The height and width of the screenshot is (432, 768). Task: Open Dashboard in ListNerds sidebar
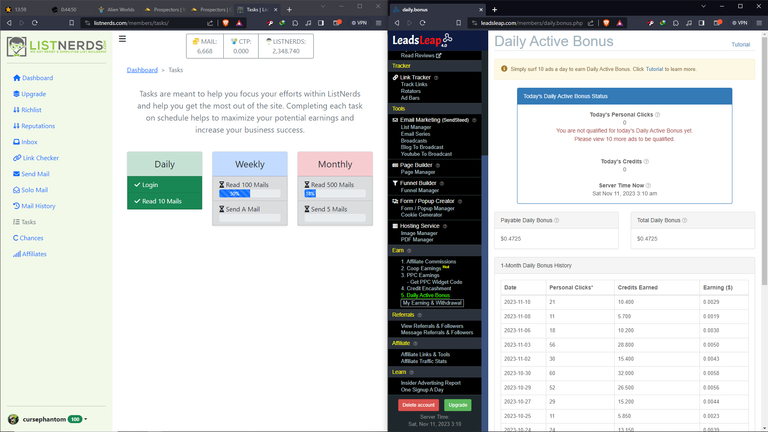33,78
